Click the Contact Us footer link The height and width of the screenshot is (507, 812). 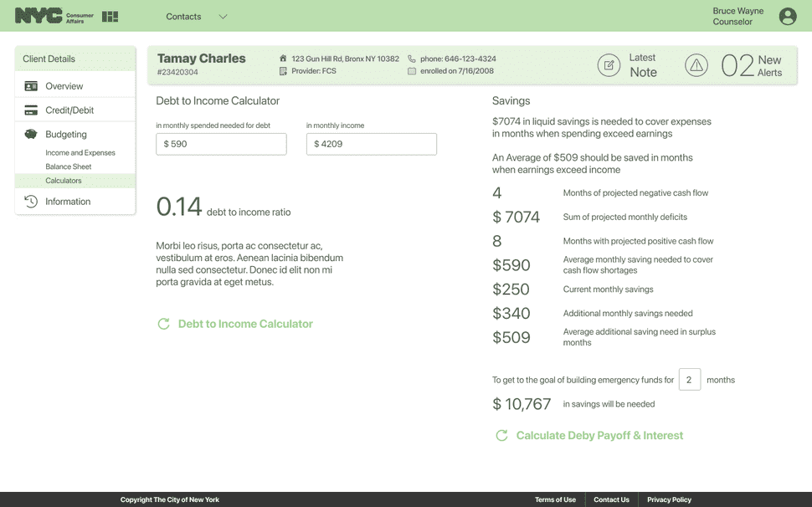coord(611,499)
